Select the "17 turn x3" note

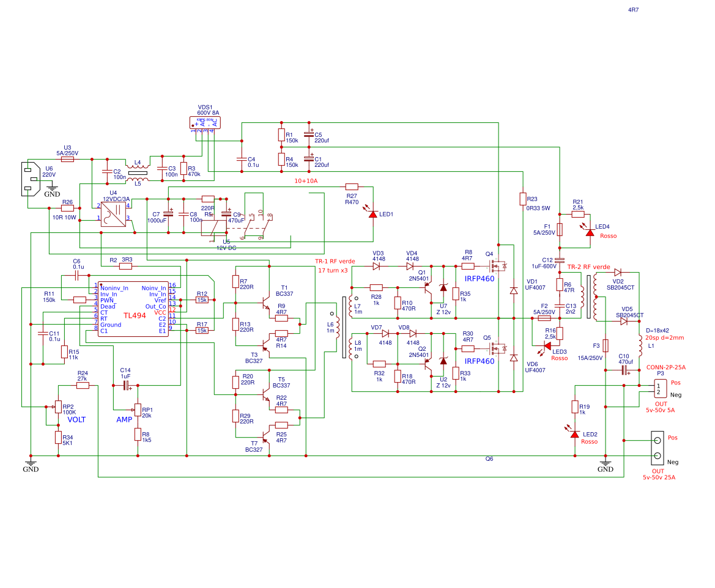click(333, 270)
